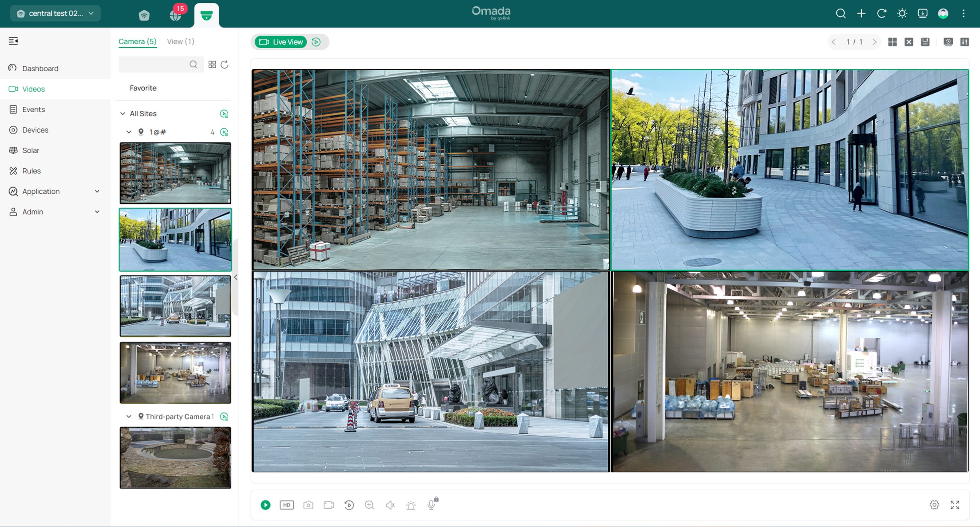
Task: Toggle two-way talk microphone
Action: point(431,505)
